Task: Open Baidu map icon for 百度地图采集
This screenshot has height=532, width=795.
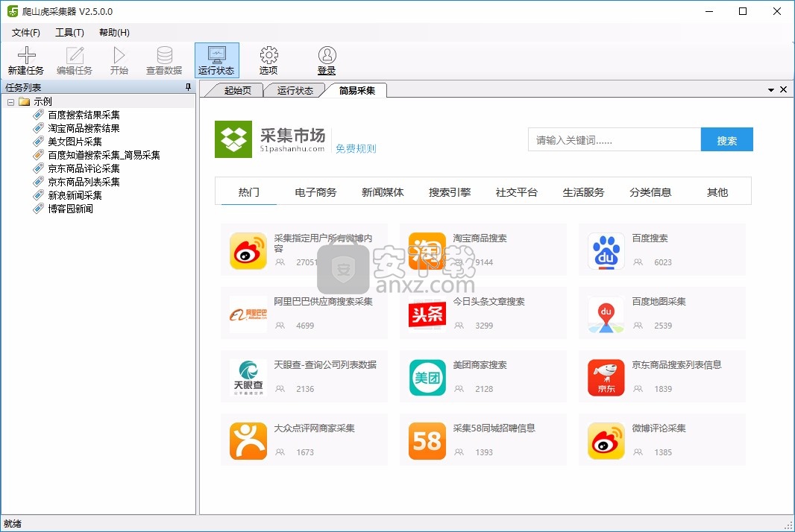Action: [606, 314]
